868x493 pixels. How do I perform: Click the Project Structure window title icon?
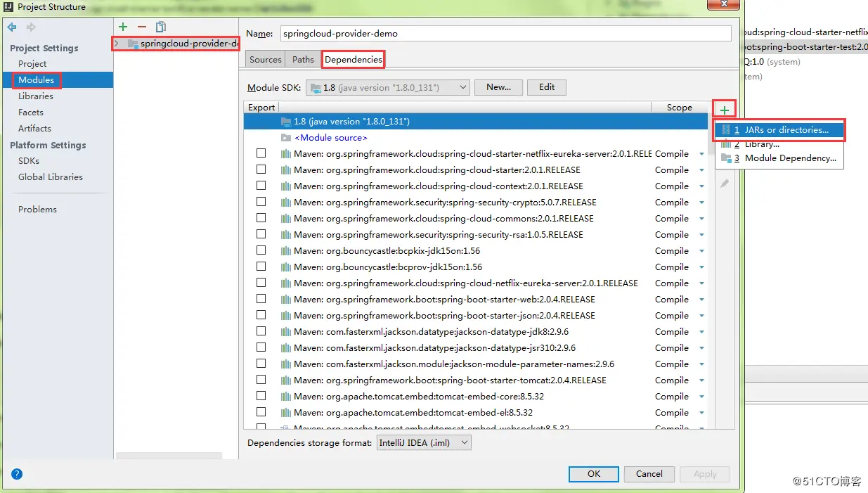pyautogui.click(x=8, y=7)
